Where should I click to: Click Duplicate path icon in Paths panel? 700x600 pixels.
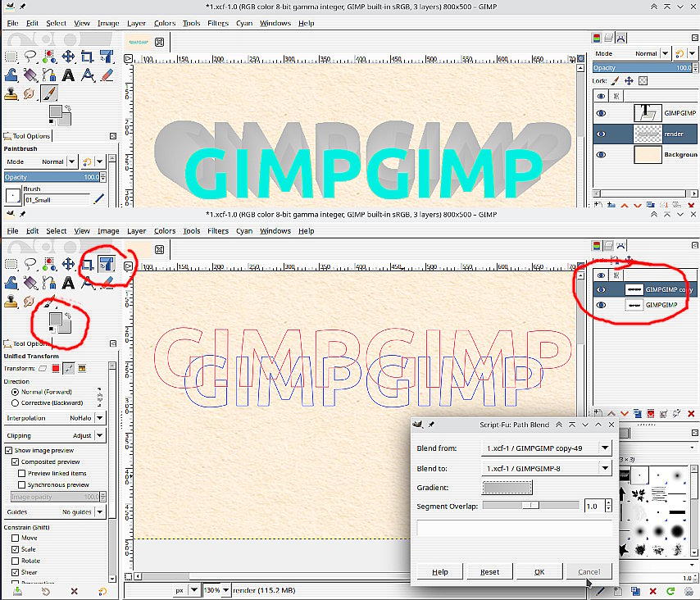638,414
